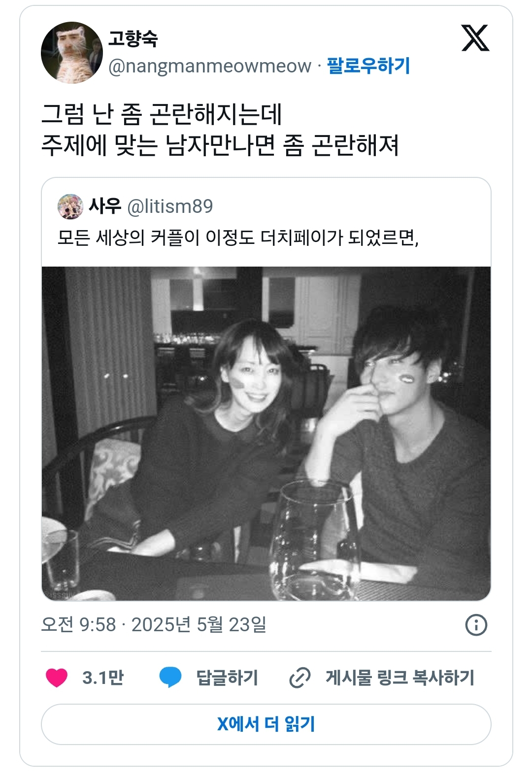Click the pink heart like icon
Viewport: 532px width, 783px height.
57,678
